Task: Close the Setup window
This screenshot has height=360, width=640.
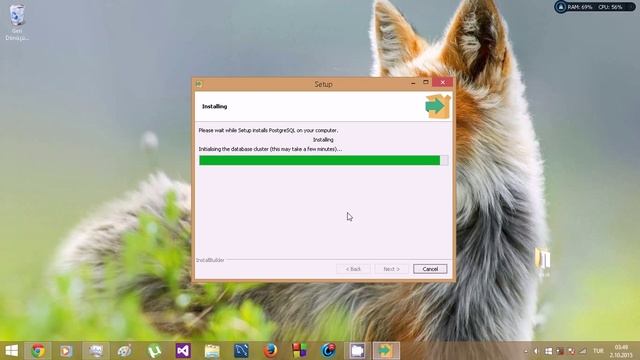Action: tap(442, 83)
